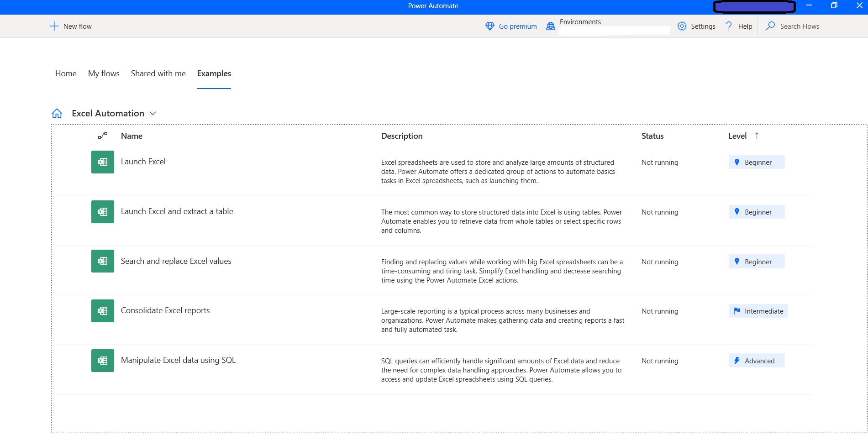
Task: Click the Excel Automation heading text
Action: click(x=108, y=113)
